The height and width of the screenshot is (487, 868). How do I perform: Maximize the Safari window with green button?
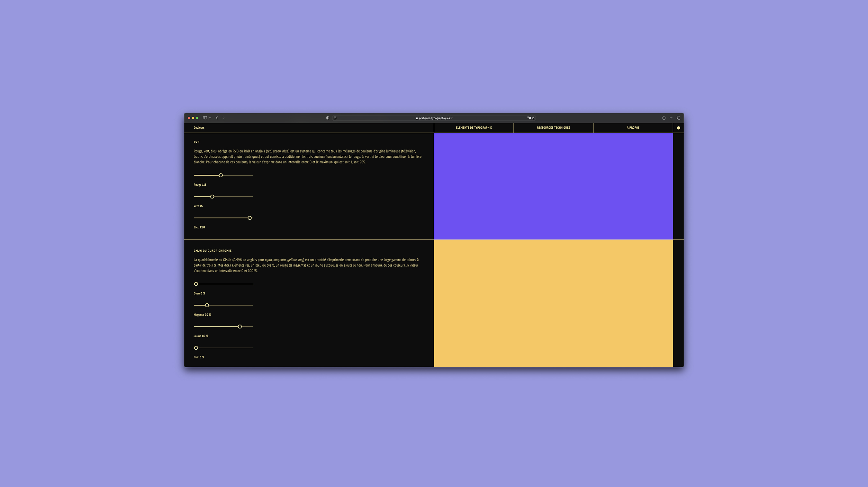197,118
